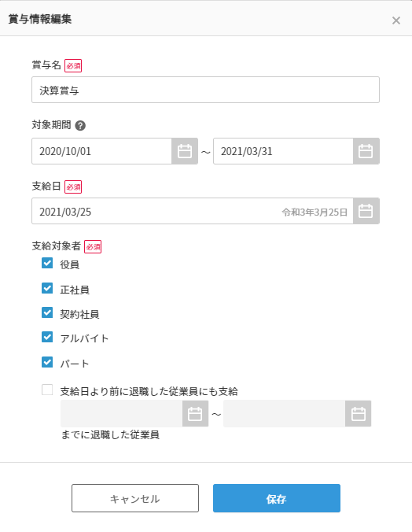
Task: Toggle the 契約社員 checkbox
Action: [47, 312]
